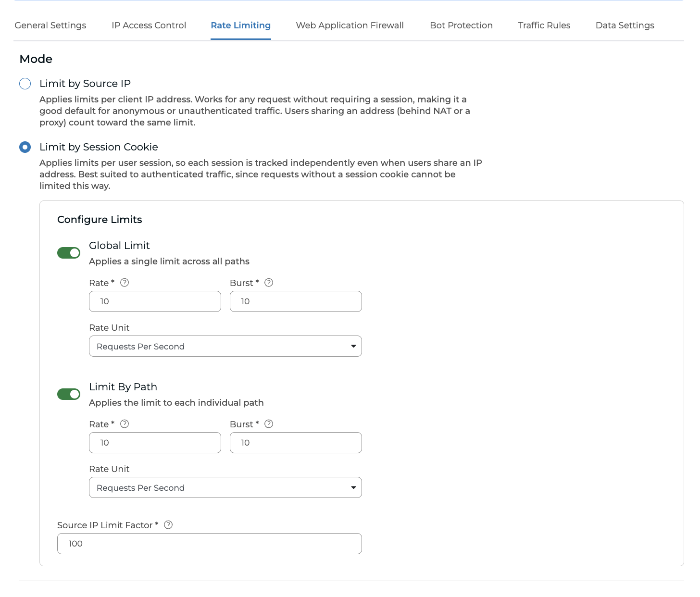Viewport: 700px width, 597px height.
Task: Click the Limit by Source IP label
Action: (85, 84)
